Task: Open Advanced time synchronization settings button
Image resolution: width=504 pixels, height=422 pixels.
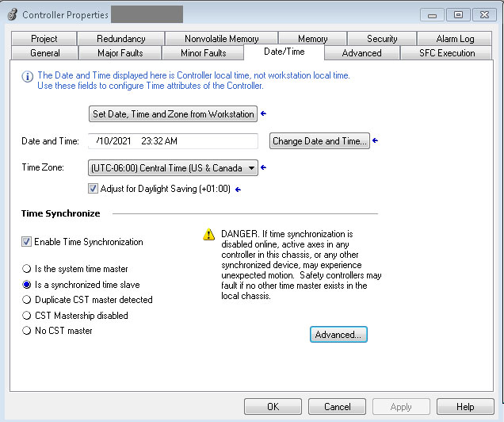Action: [x=338, y=335]
